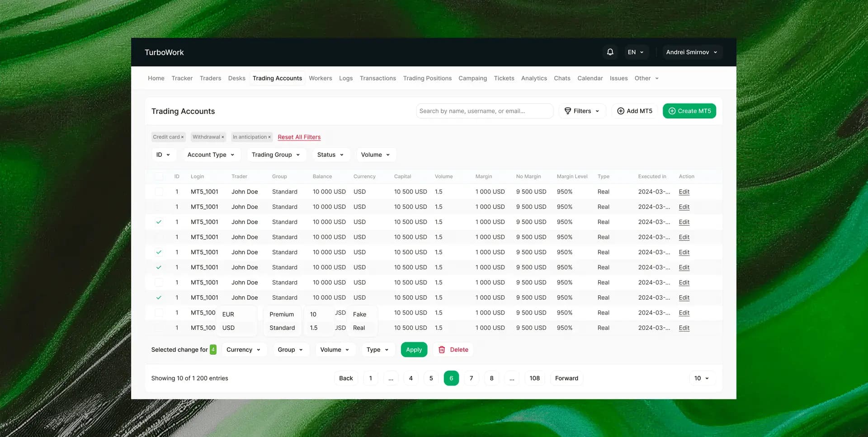Click the Margin Level column header
The width and height of the screenshot is (868, 437).
tap(572, 176)
